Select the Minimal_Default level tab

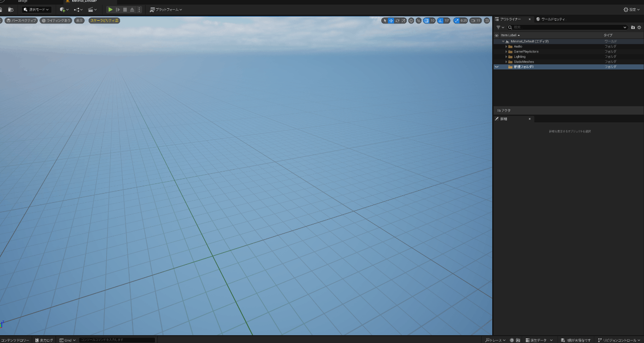coord(84,1)
